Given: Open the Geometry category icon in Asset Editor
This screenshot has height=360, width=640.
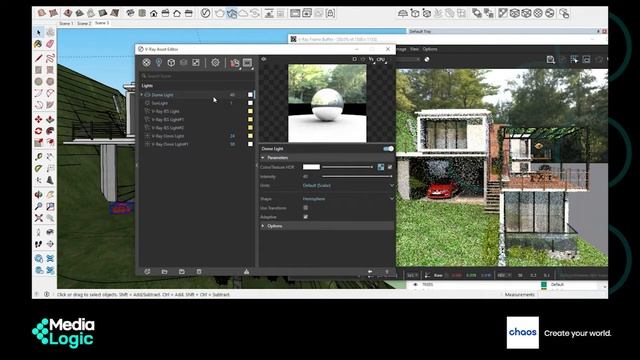Looking at the screenshot, I should point(171,62).
